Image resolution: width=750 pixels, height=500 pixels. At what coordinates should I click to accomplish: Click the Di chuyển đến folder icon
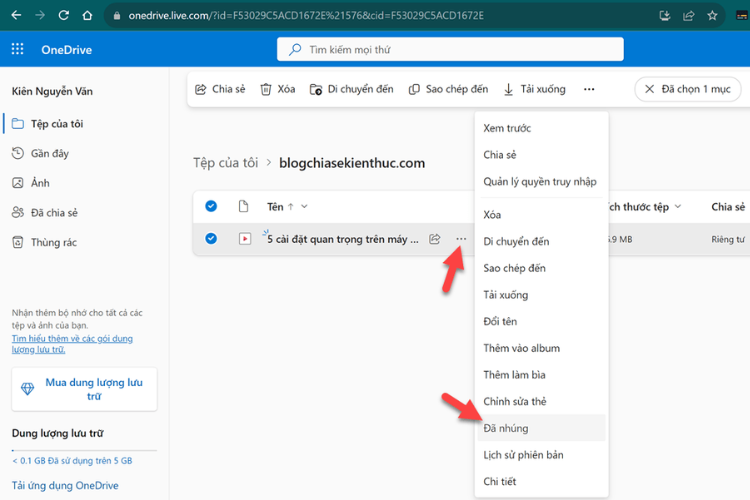pyautogui.click(x=316, y=89)
